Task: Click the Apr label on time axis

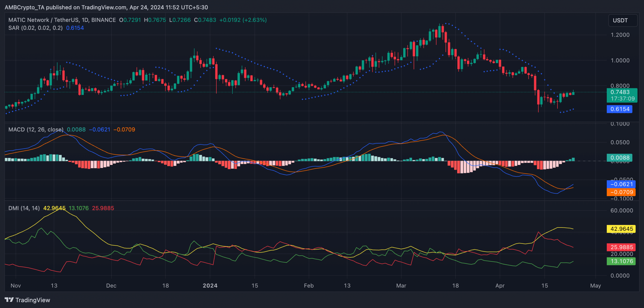Action: tap(500, 286)
